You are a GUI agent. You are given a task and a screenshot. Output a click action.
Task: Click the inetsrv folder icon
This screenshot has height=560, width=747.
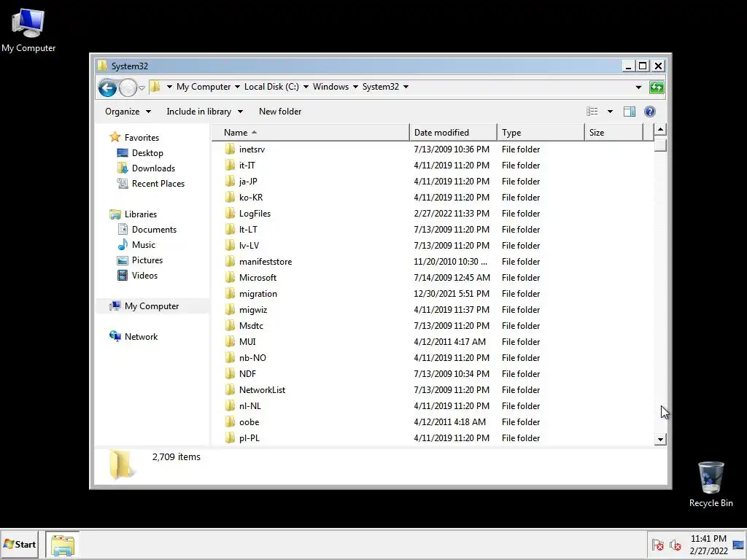(230, 149)
